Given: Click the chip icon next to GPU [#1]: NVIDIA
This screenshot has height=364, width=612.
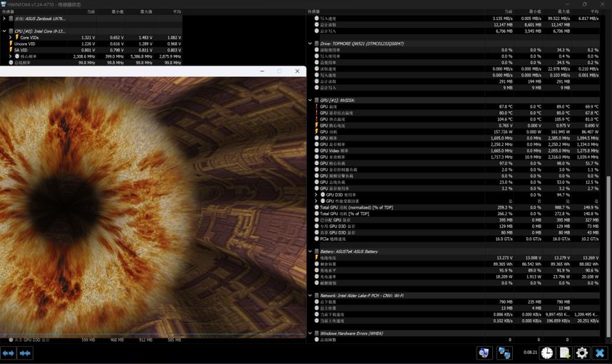Looking at the screenshot, I should tap(316, 100).
